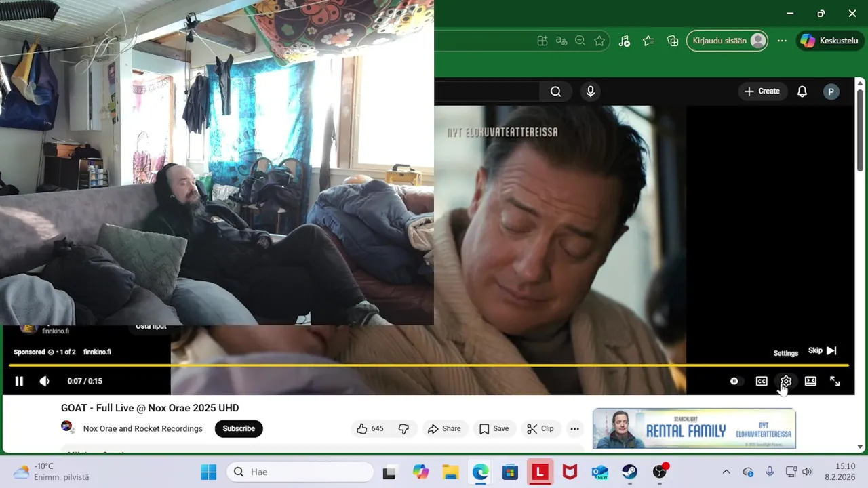
Task: Open the player settings gear
Action: coord(786,382)
